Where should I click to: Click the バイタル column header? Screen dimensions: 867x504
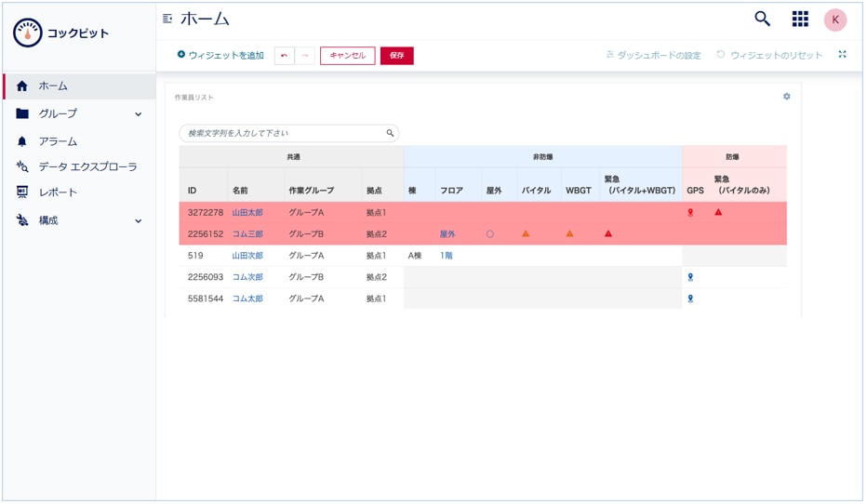point(537,190)
